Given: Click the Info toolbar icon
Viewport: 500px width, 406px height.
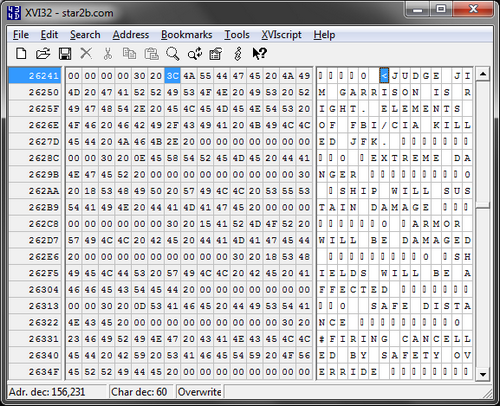Looking at the screenshot, I should [238, 53].
